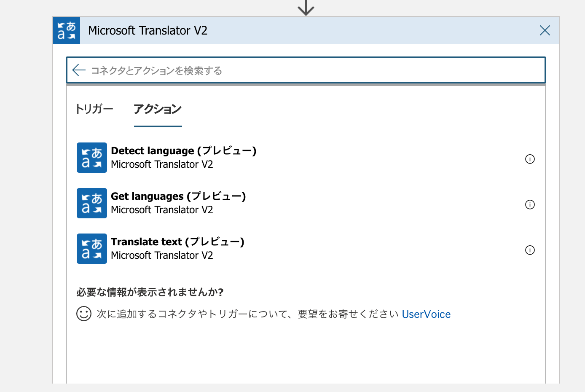This screenshot has width=585, height=392.
Task: Click the Get languages action icon
Action: [92, 203]
